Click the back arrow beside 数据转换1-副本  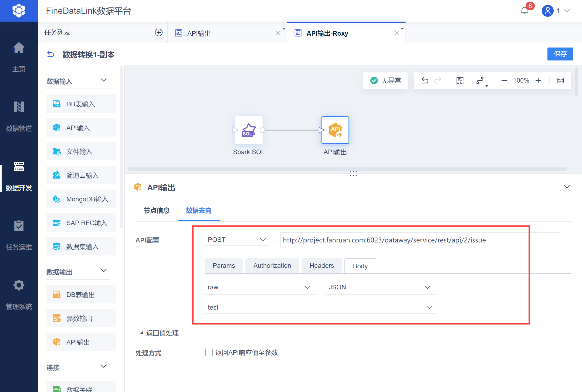[50, 54]
